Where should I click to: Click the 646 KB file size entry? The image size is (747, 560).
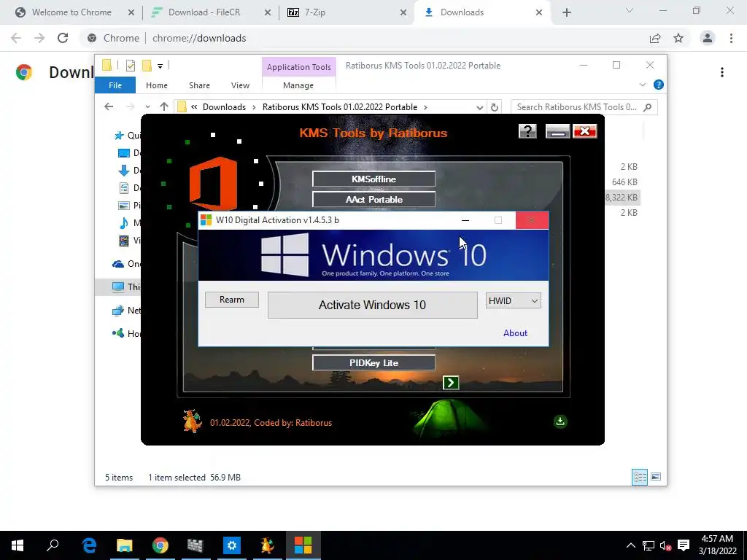pos(624,182)
